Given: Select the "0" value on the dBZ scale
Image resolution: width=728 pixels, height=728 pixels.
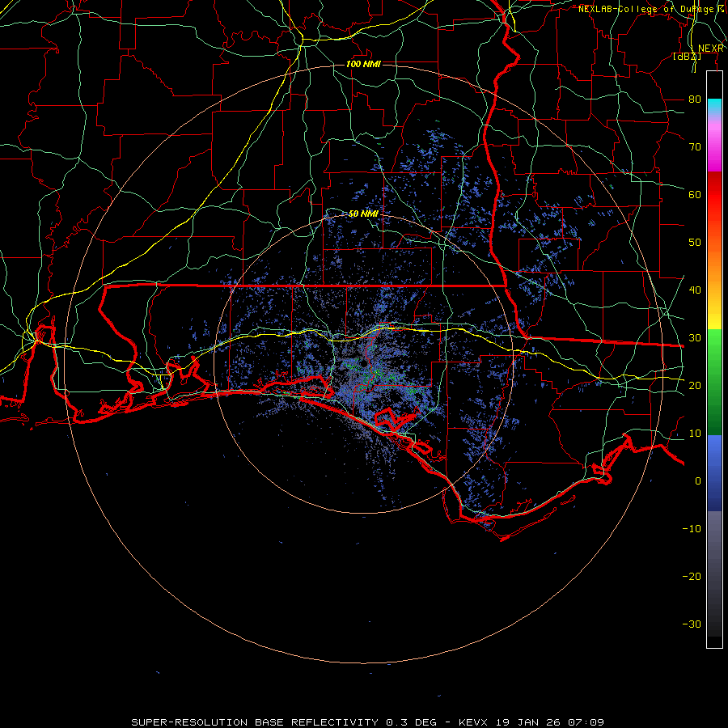Looking at the screenshot, I should [698, 481].
